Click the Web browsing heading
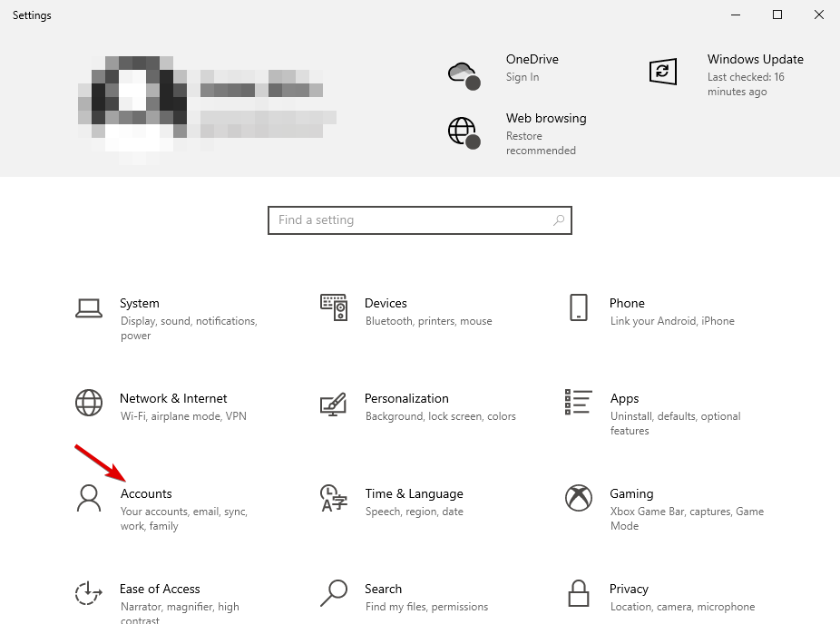840x624 pixels. (x=546, y=119)
